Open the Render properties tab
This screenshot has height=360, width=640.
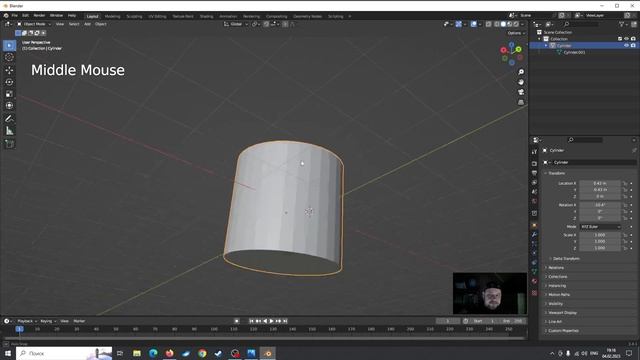(x=534, y=164)
